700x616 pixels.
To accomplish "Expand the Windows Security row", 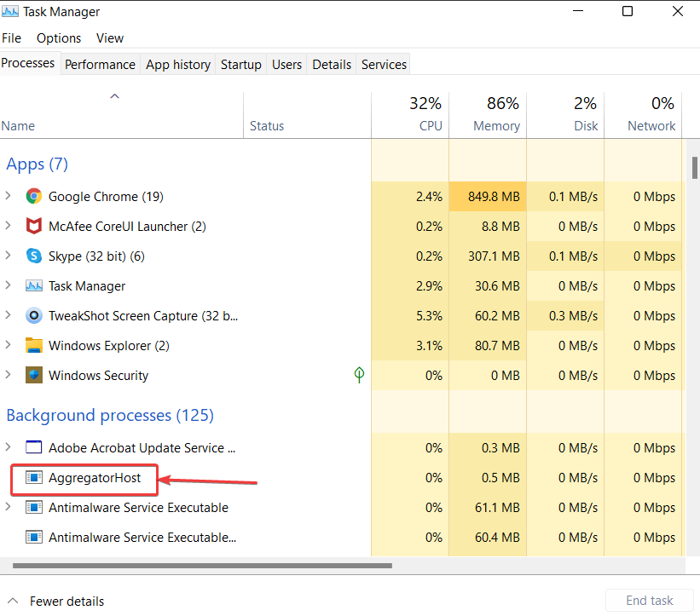I will point(8,374).
